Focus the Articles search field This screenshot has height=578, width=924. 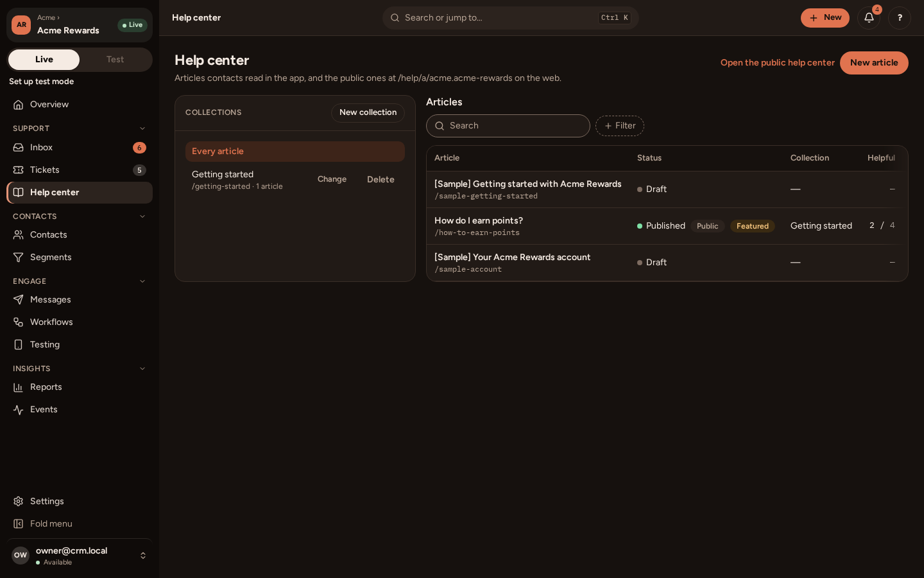[x=508, y=126]
